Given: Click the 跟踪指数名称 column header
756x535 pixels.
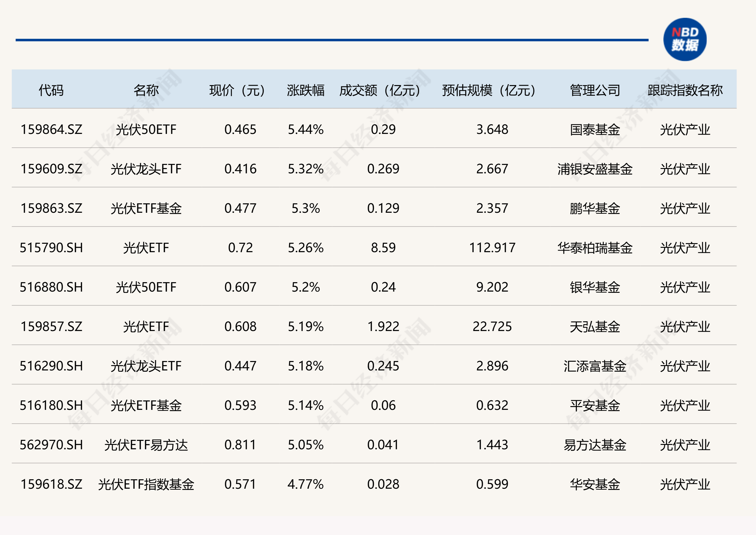Looking at the screenshot, I should (x=685, y=90).
